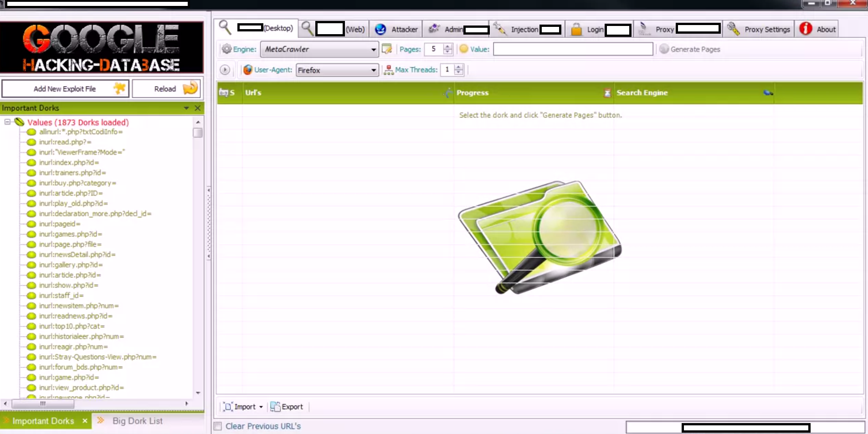Increase the Max Threads value
Screen dimensions: 868x434
point(459,67)
